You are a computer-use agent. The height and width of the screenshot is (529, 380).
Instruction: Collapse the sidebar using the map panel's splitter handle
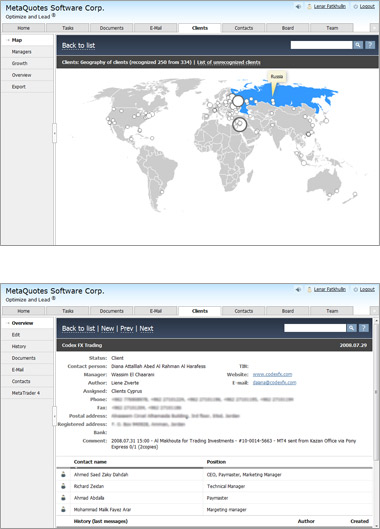coord(54,133)
